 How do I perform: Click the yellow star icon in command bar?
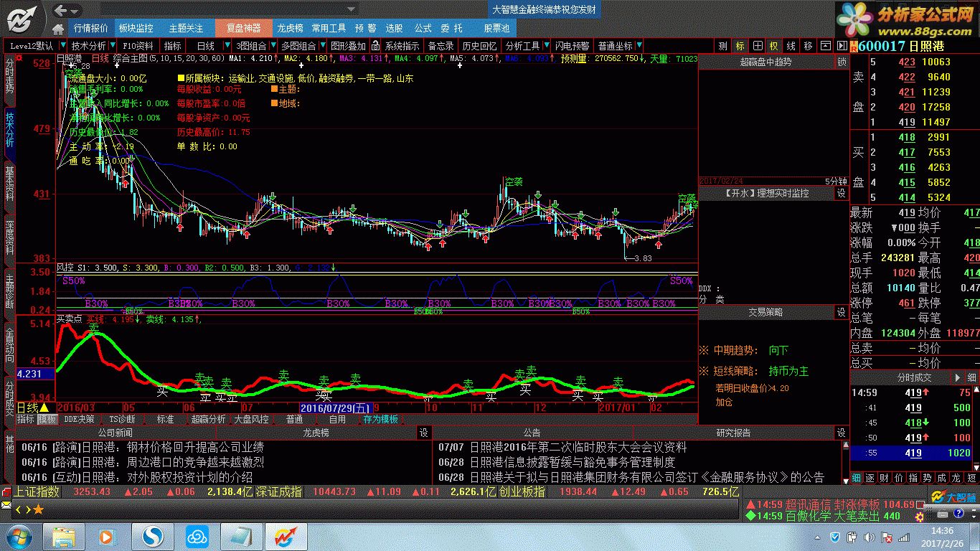click(38, 509)
